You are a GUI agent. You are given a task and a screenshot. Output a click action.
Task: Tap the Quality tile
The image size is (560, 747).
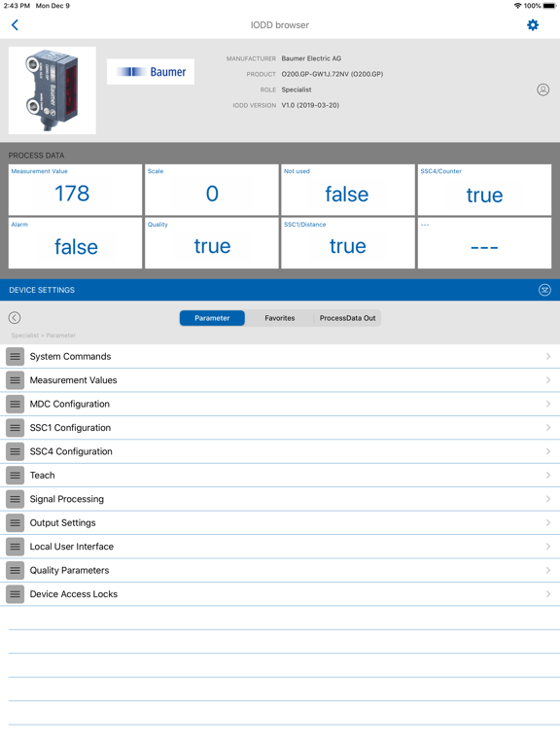point(211,243)
